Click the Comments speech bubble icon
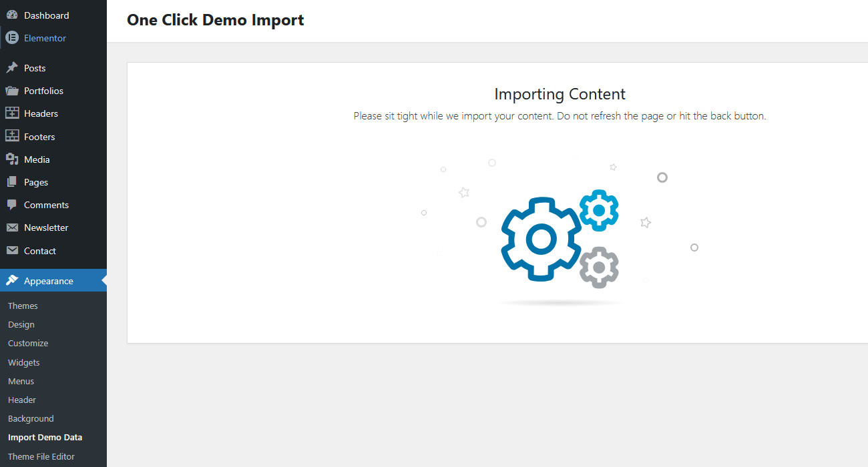Image resolution: width=868 pixels, height=467 pixels. (x=11, y=205)
